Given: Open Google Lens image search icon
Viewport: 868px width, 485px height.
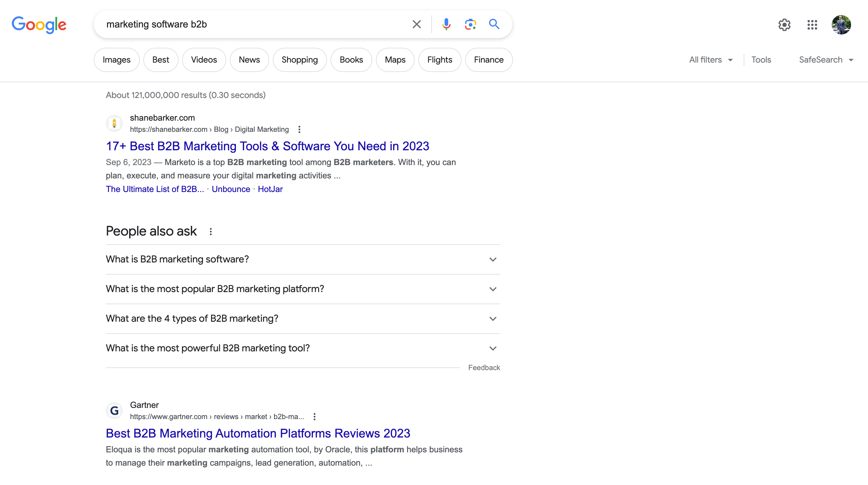Looking at the screenshot, I should coord(470,24).
